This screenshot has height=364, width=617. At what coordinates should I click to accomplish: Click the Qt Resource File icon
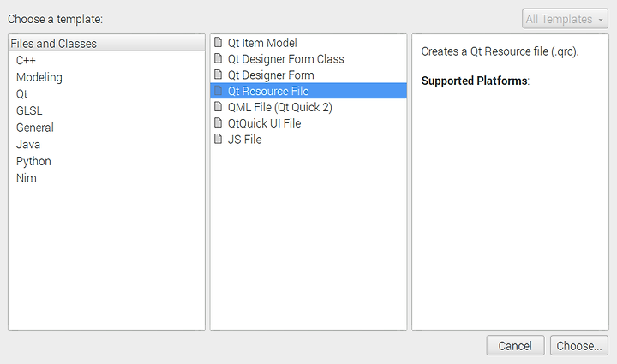[x=218, y=91]
